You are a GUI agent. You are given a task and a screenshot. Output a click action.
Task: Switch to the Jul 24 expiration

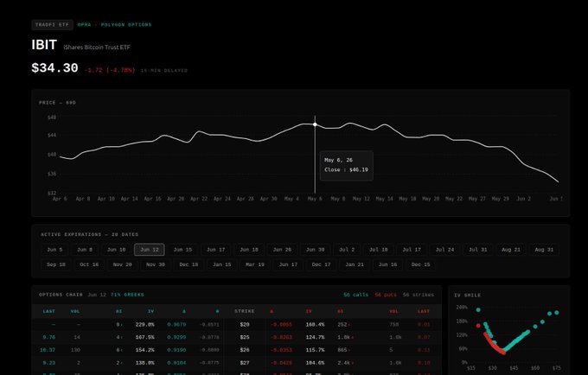tap(444, 250)
